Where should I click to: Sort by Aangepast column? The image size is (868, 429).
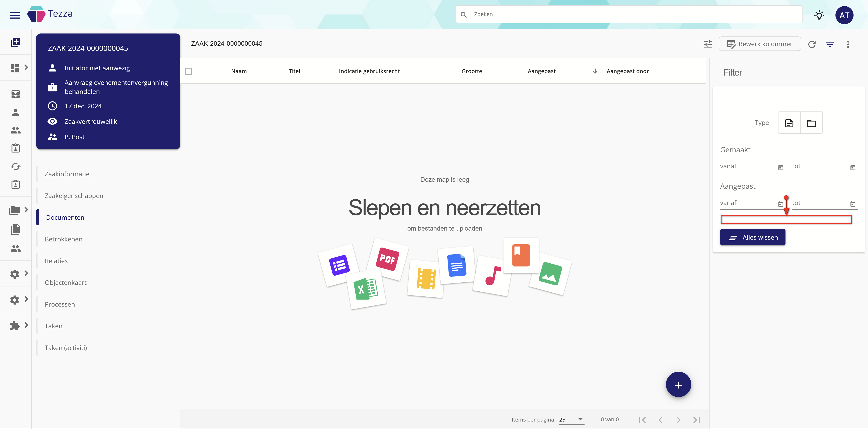542,71
